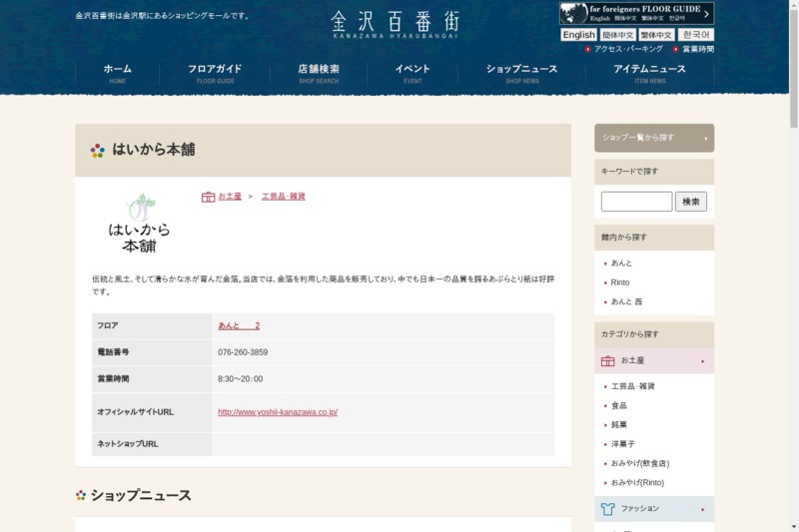Open the 店舗検索 shop search menu

(319, 73)
